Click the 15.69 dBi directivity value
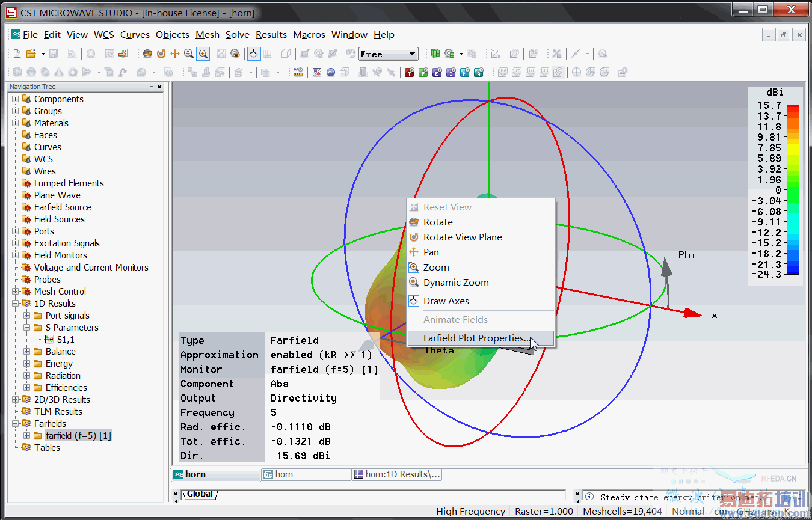 [x=303, y=456]
